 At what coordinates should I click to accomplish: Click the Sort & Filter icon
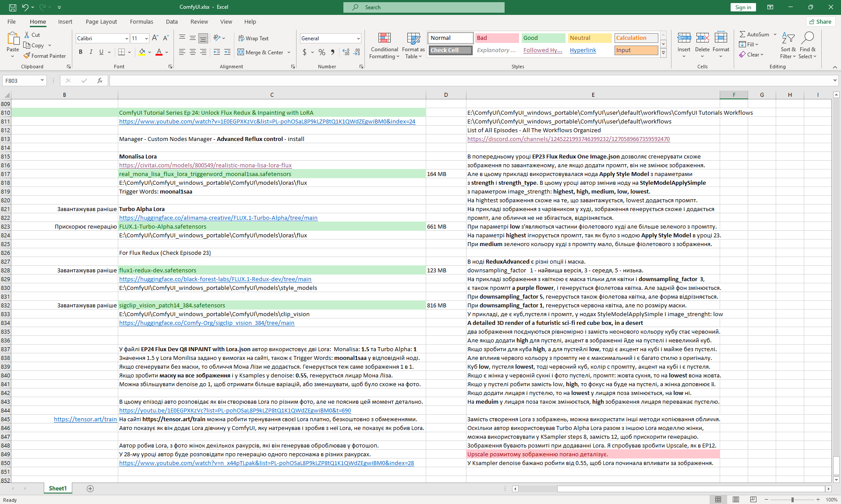(788, 39)
